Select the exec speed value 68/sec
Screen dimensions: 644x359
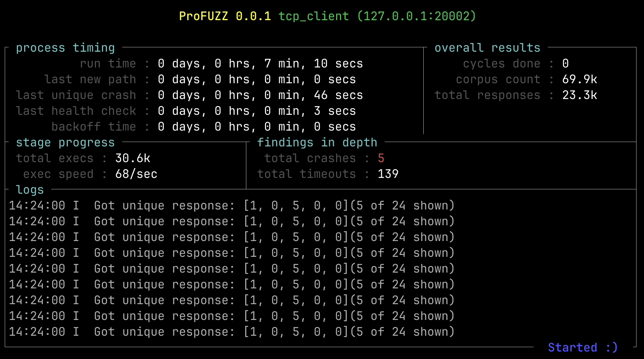click(x=136, y=174)
